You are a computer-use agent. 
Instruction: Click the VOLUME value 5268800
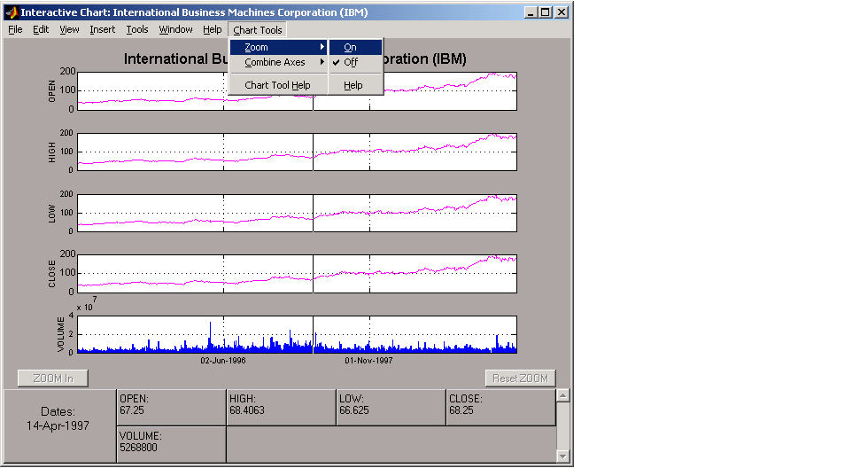[x=138, y=448]
